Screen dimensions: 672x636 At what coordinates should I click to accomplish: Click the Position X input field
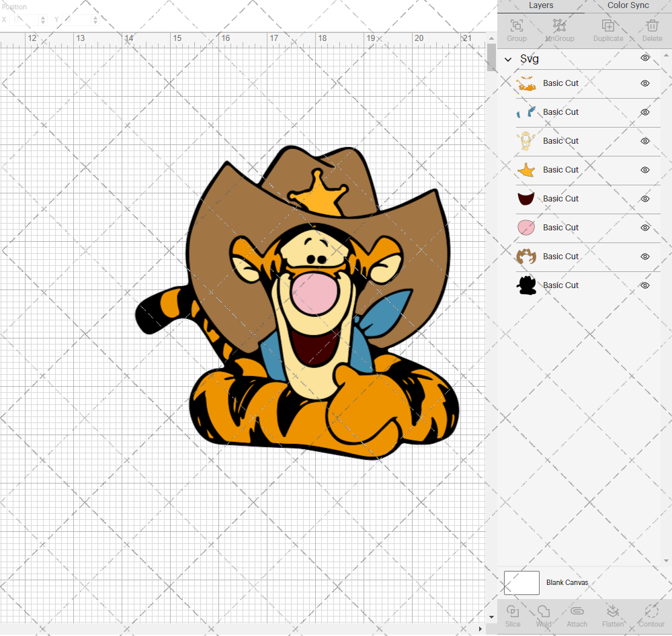tap(25, 19)
